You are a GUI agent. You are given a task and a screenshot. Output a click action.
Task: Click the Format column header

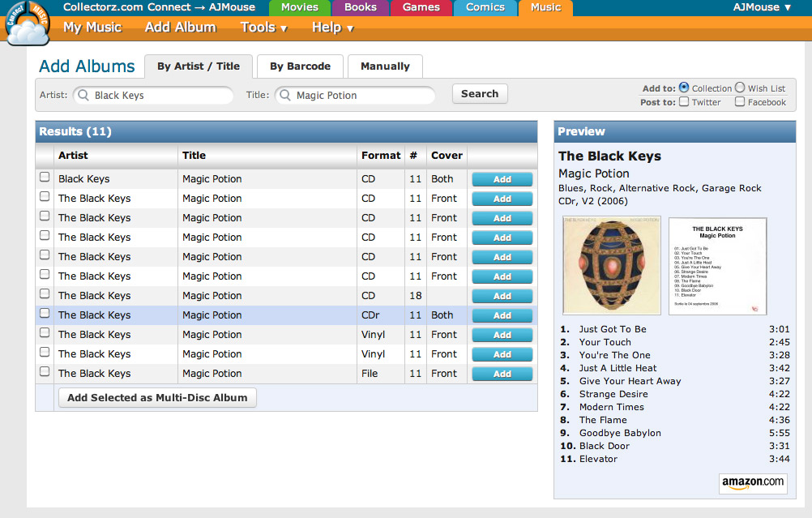coord(381,156)
